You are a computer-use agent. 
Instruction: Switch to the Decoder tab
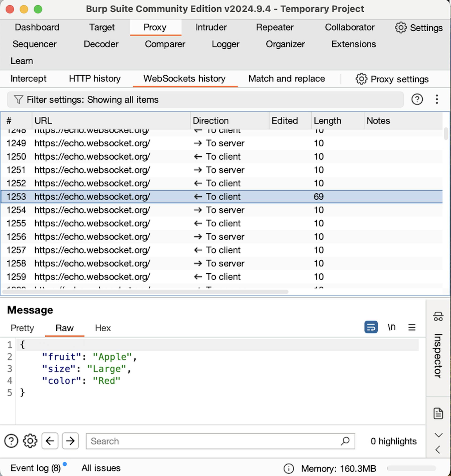pyautogui.click(x=101, y=44)
